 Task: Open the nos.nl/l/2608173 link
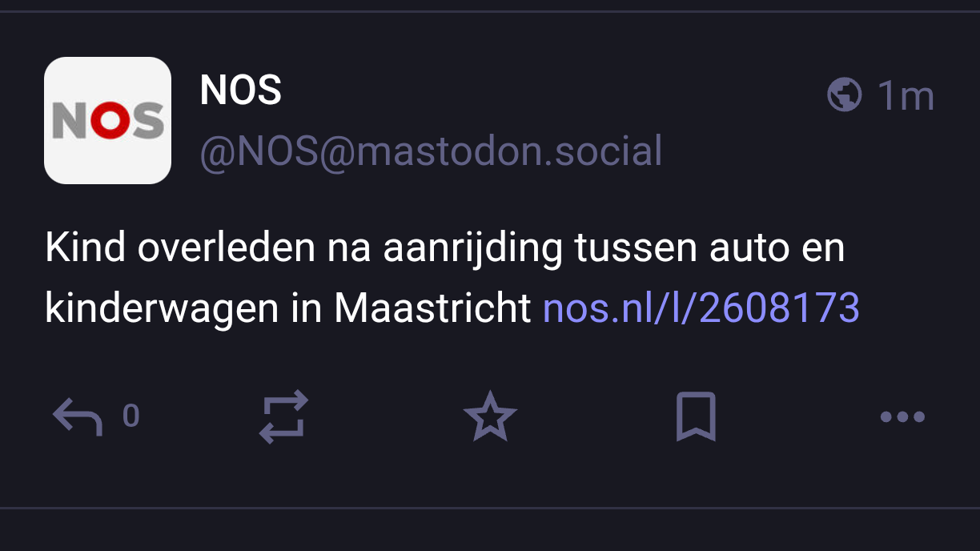701,308
